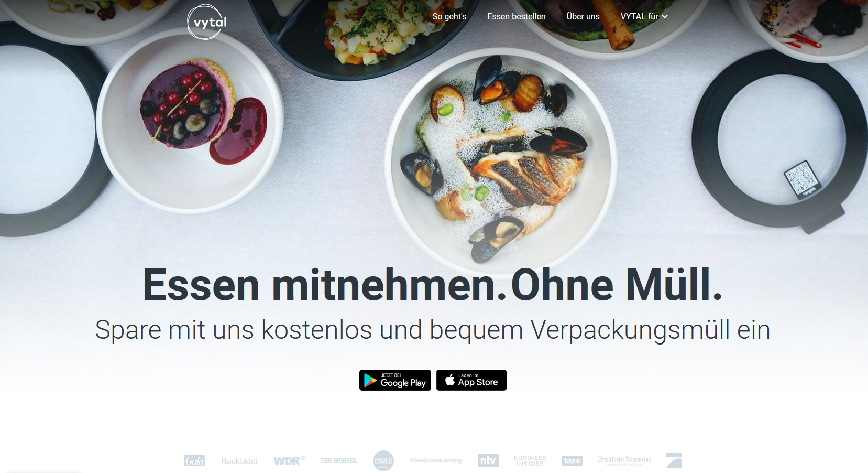
Task: Click the Höhle der Löwen round logo
Action: click(383, 461)
